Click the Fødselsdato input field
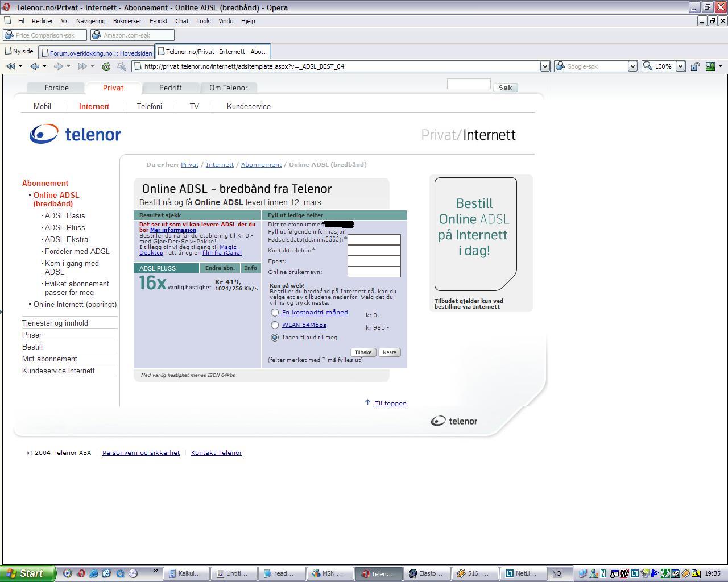 point(374,240)
